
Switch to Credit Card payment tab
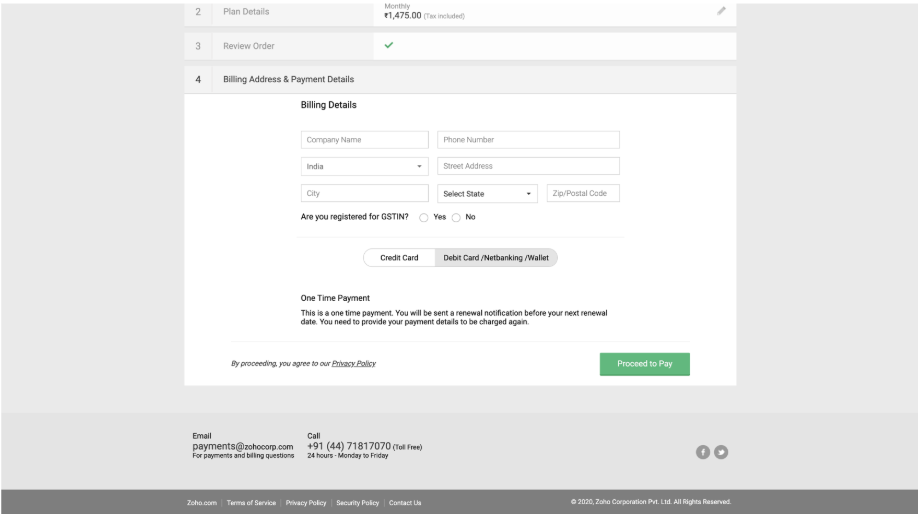[x=399, y=257]
